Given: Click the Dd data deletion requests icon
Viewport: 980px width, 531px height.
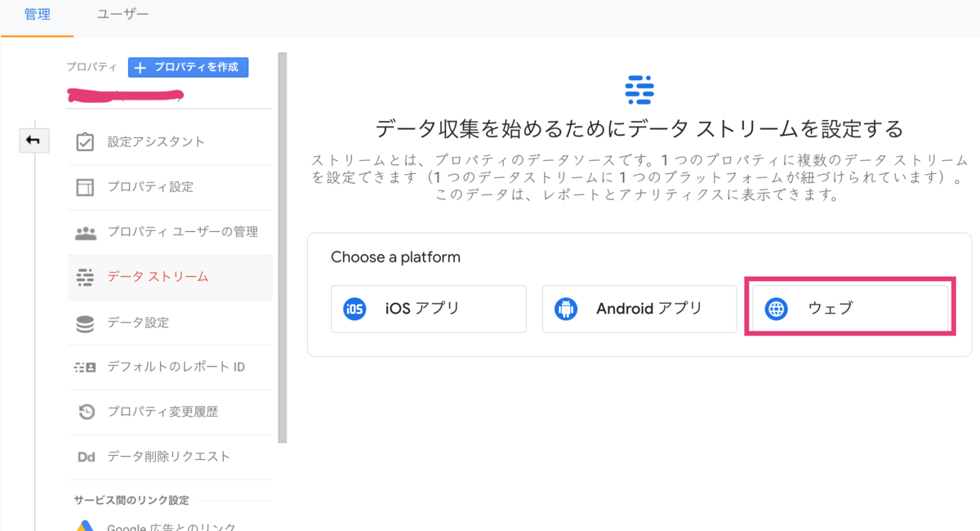Looking at the screenshot, I should [85, 457].
